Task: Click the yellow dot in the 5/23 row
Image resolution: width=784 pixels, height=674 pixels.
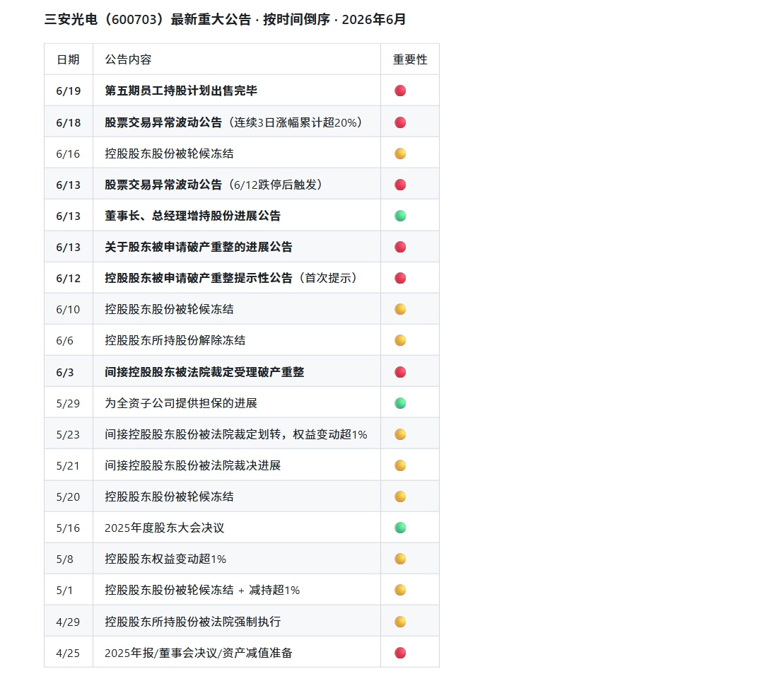Action: (400, 434)
